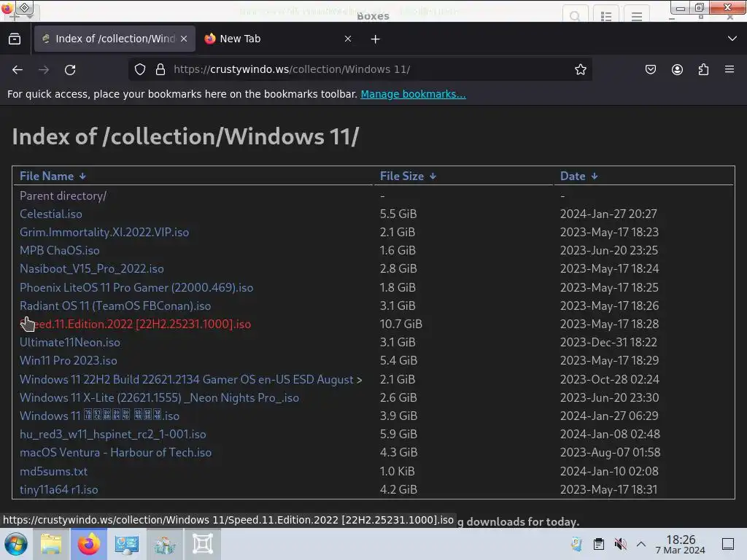Click the show desktop tray button

point(728,544)
